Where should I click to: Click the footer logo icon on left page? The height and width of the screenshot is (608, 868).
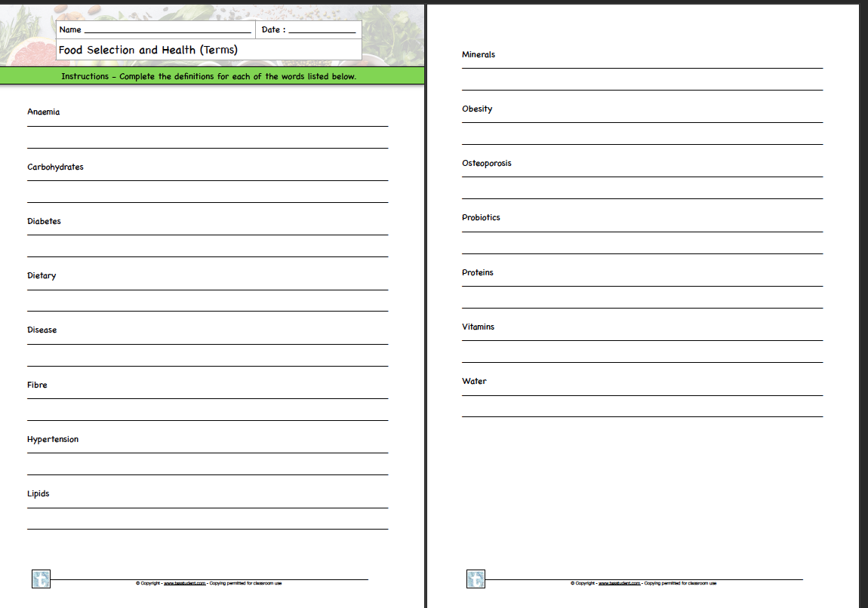[x=41, y=579]
